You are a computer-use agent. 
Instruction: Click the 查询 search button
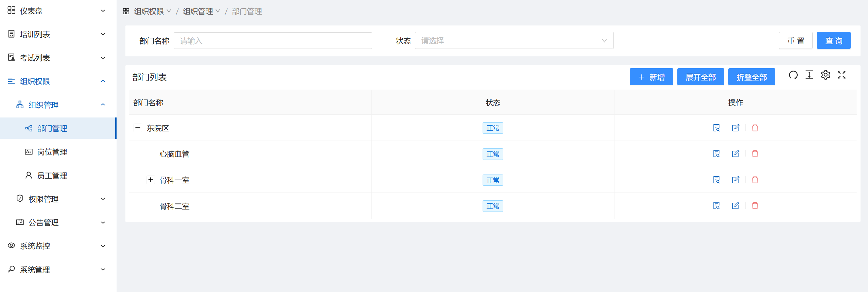tap(833, 41)
